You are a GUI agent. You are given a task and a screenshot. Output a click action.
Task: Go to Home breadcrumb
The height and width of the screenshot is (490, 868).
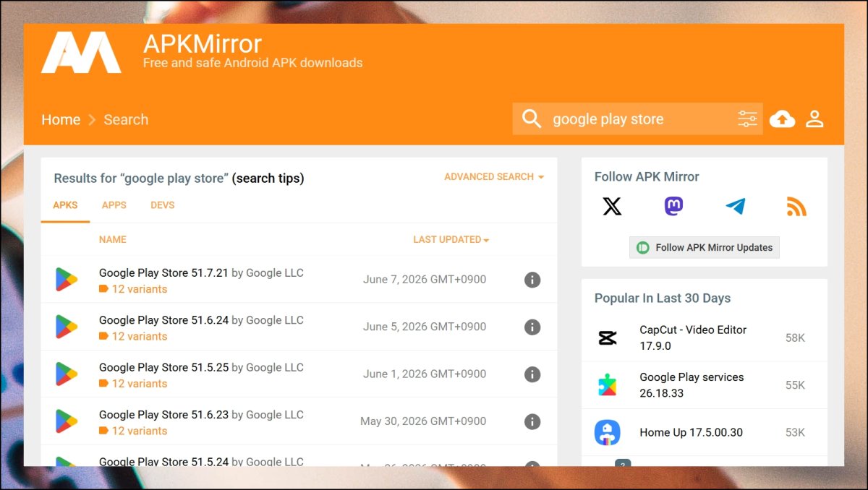(x=61, y=120)
